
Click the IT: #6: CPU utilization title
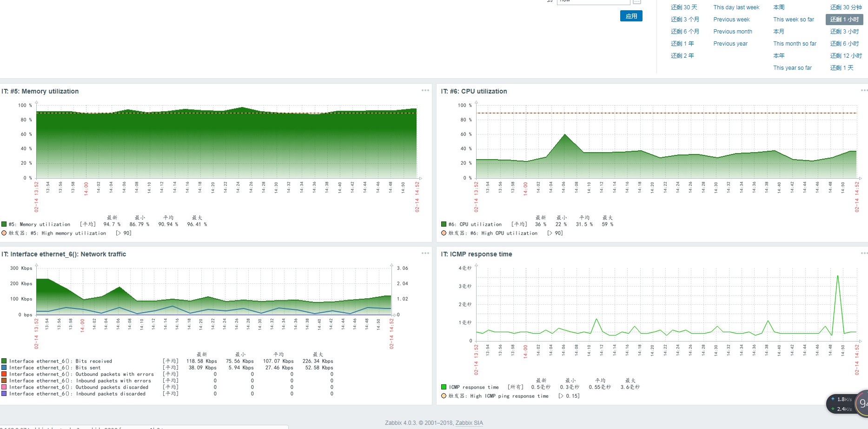[x=474, y=91]
